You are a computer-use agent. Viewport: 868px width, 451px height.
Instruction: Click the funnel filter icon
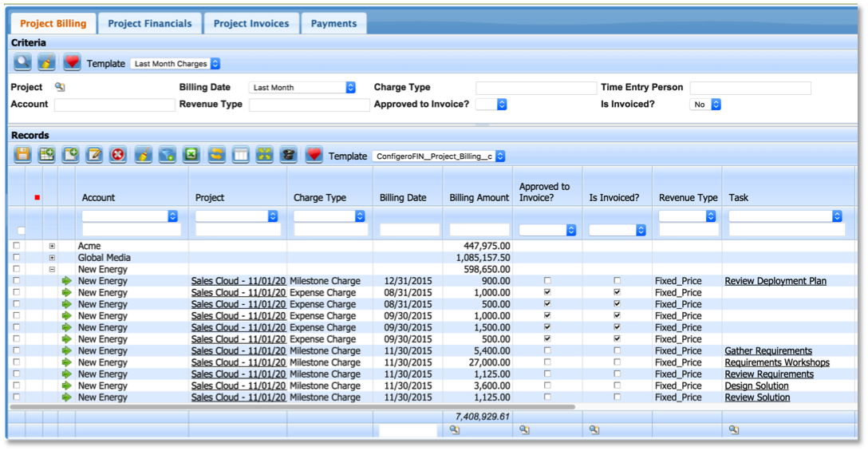168,155
